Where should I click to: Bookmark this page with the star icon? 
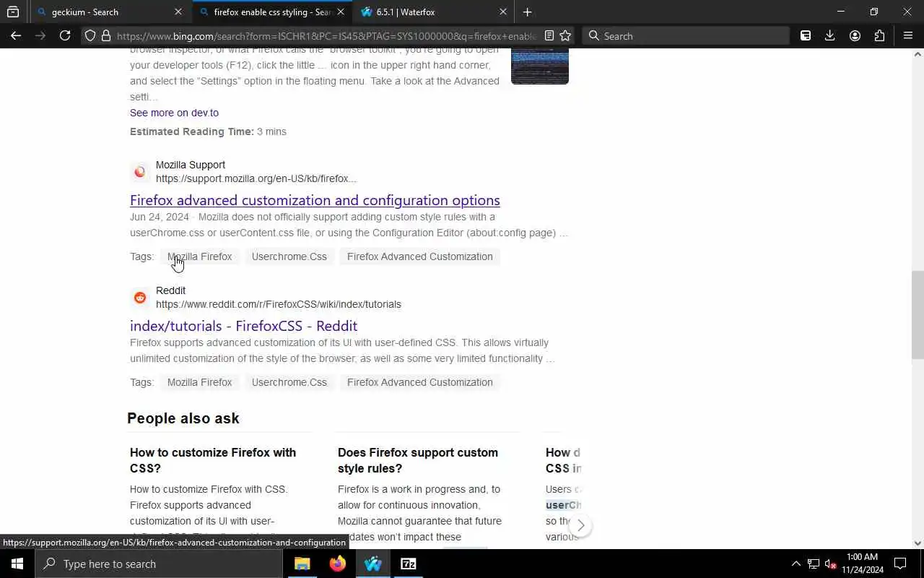point(565,35)
